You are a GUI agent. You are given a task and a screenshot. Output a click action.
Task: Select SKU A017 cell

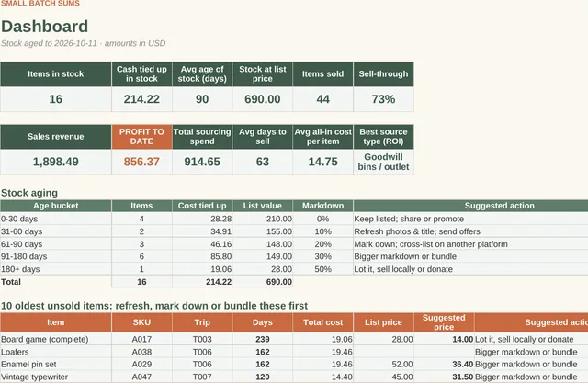click(141, 340)
